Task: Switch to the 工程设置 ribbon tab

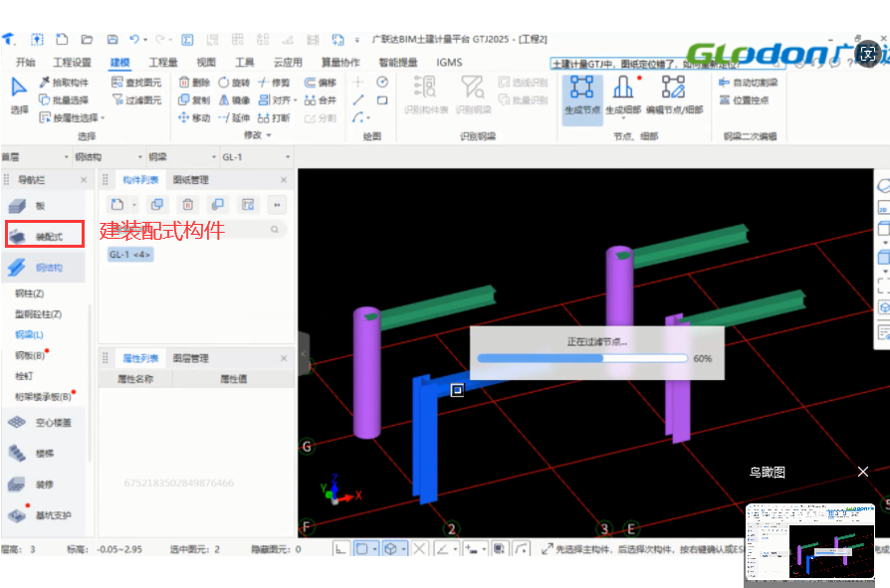Action: point(72,62)
